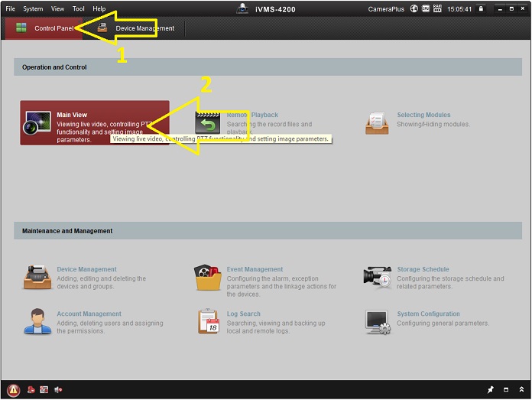
Task: Click the Main View camera lens icon
Action: [37, 122]
